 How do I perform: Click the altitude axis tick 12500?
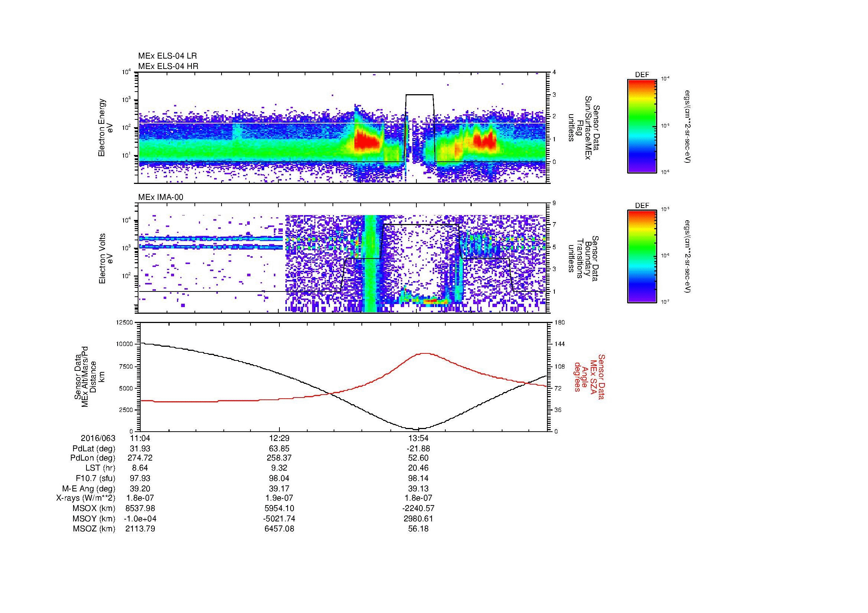[125, 322]
